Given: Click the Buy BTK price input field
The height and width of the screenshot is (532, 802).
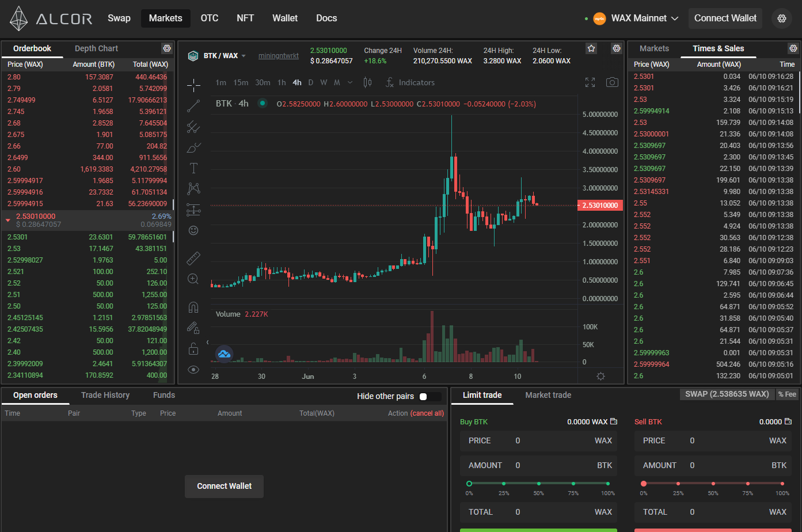Looking at the screenshot, I should click(x=538, y=440).
